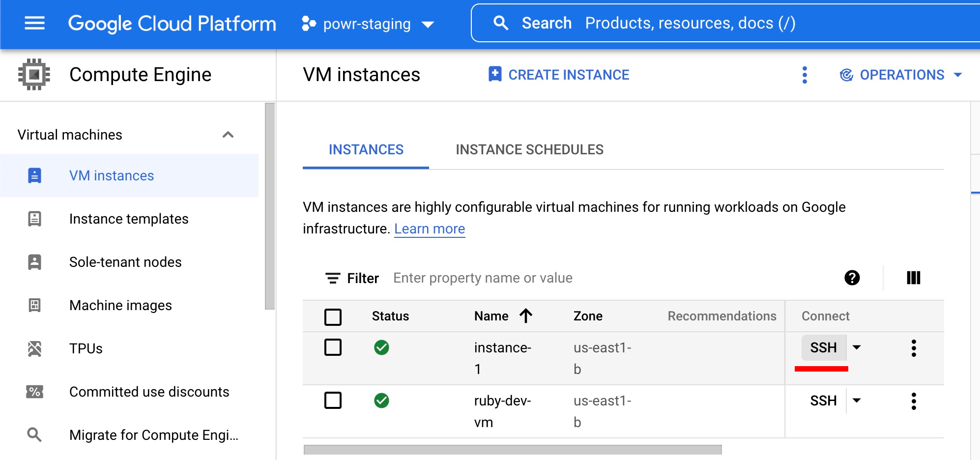
Task: Switch to the Instance Schedules tab
Action: [529, 149]
